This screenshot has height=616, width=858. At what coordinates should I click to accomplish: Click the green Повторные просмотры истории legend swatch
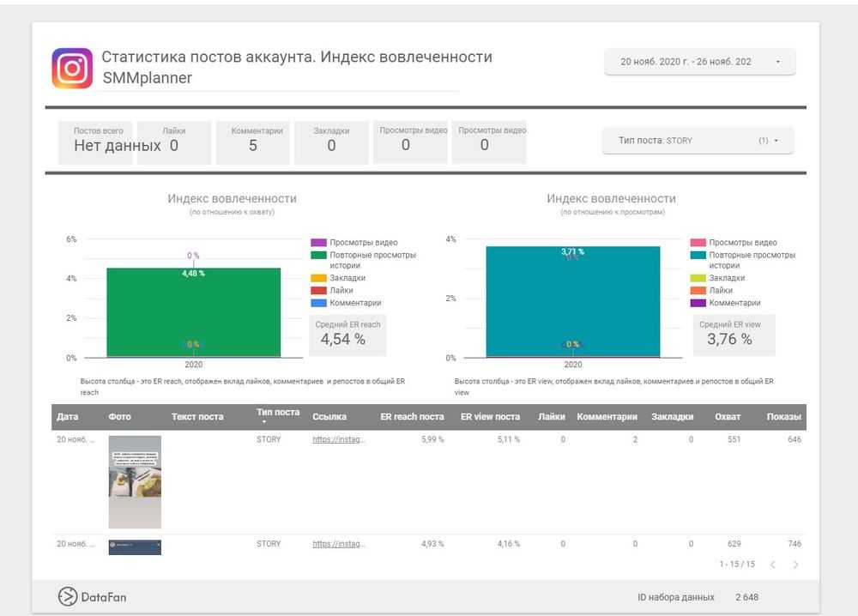[318, 255]
